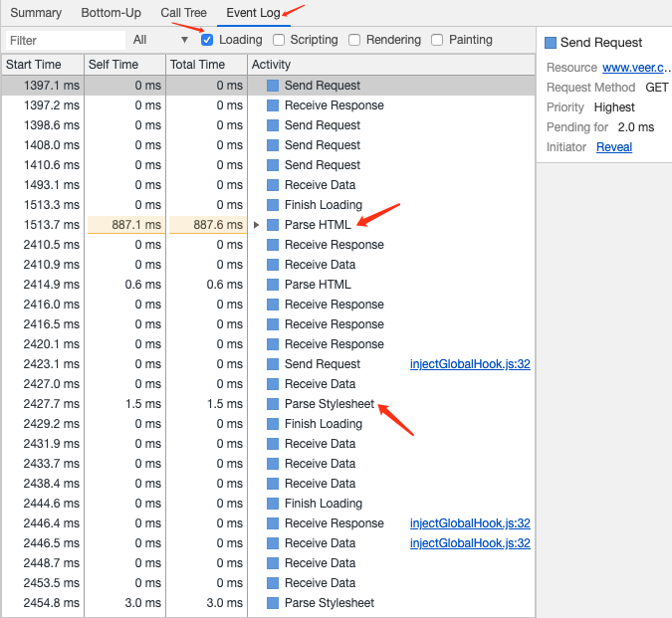This screenshot has height=618, width=672.
Task: Enable the Scripting checkbox
Action: 279,40
